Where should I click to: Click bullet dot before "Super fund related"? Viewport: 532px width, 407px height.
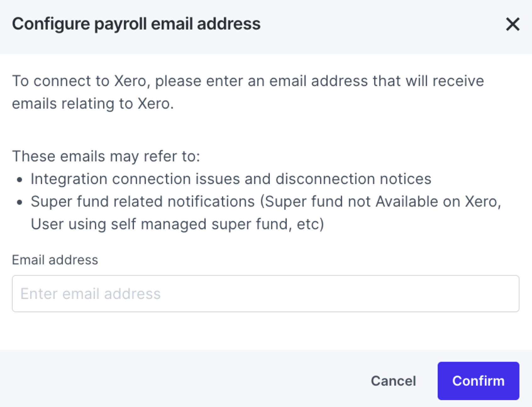(20, 203)
